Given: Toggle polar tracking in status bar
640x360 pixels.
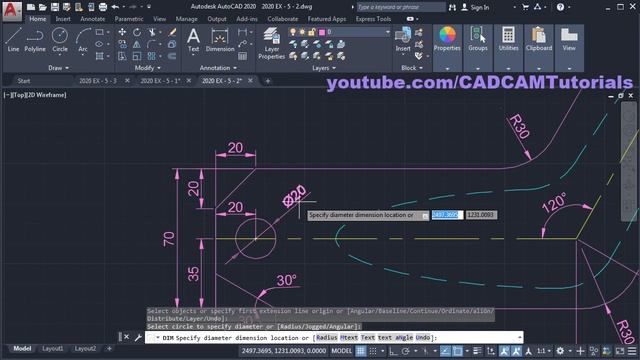Looking at the screenshot, I should click(x=405, y=351).
